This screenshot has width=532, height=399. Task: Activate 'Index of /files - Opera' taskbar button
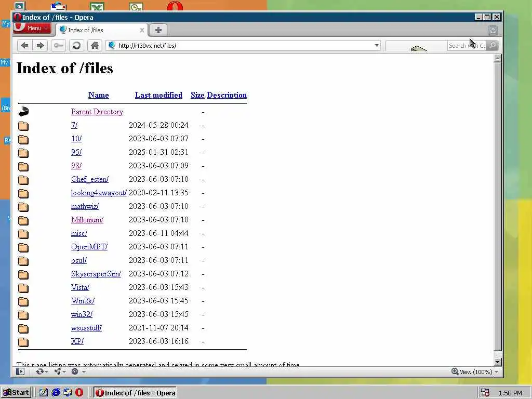coord(136,393)
